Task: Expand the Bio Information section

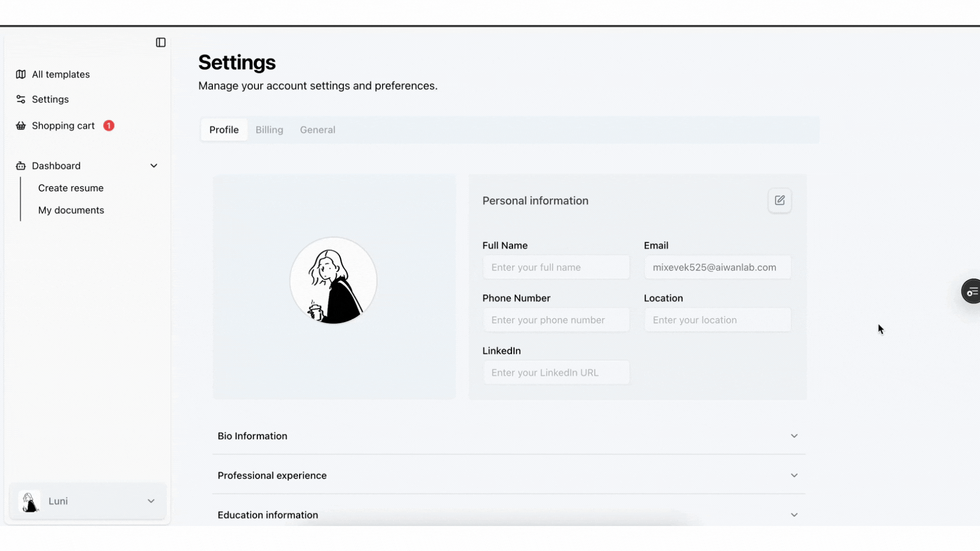Action: tap(794, 436)
